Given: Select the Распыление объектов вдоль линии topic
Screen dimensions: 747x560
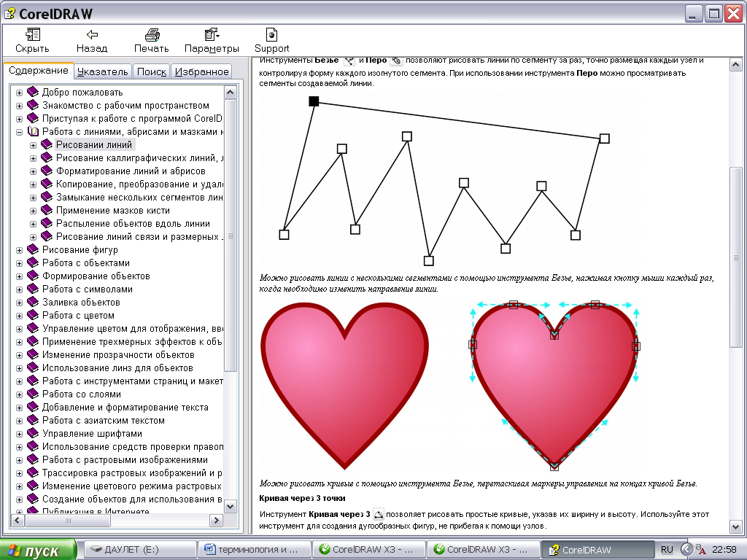Looking at the screenshot, I should (133, 223).
